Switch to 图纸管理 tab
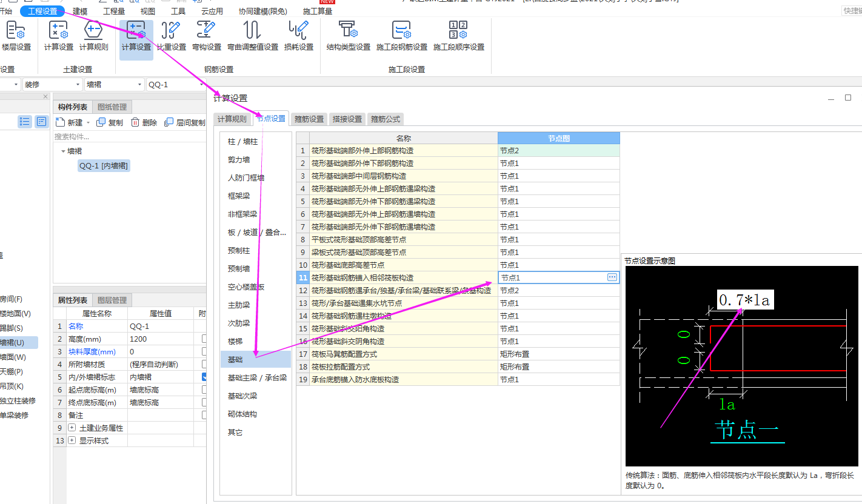The height and width of the screenshot is (504, 862). click(113, 107)
